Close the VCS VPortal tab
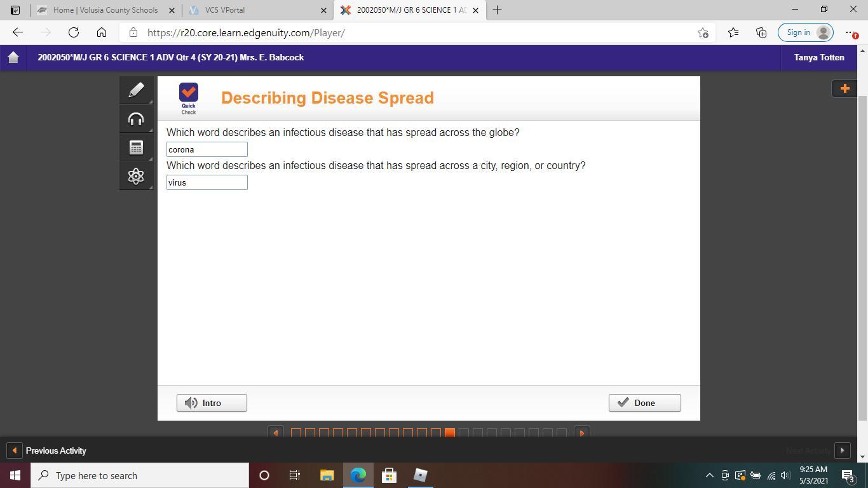Viewport: 868px width, 488px height. 323,10
